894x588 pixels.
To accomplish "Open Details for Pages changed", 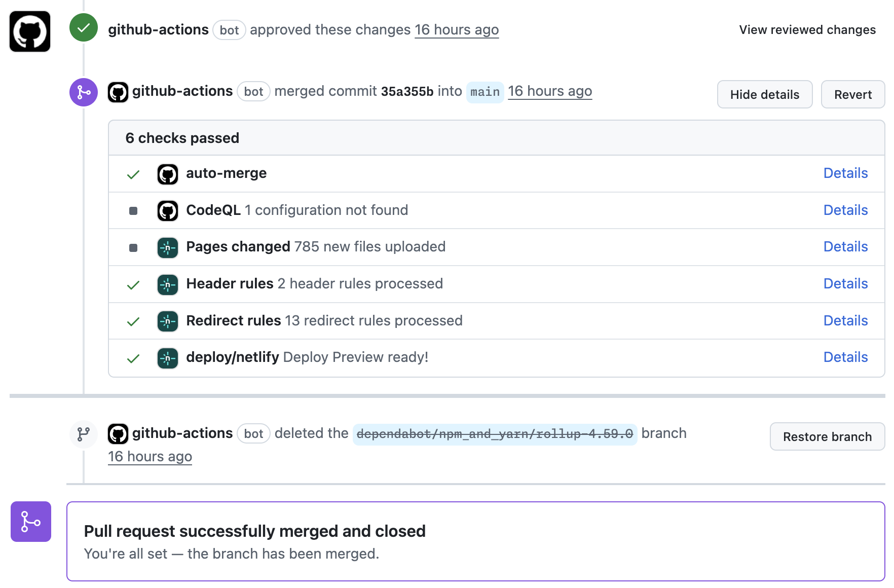I will point(845,247).
